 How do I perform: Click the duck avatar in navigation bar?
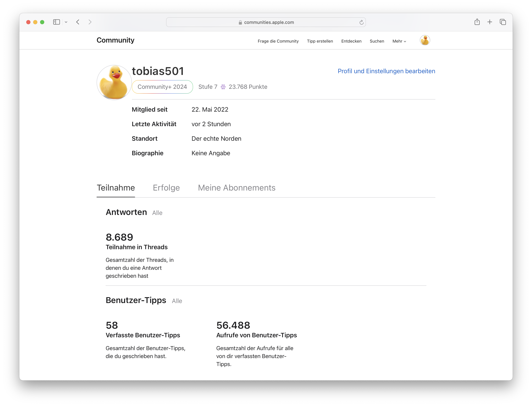(425, 40)
